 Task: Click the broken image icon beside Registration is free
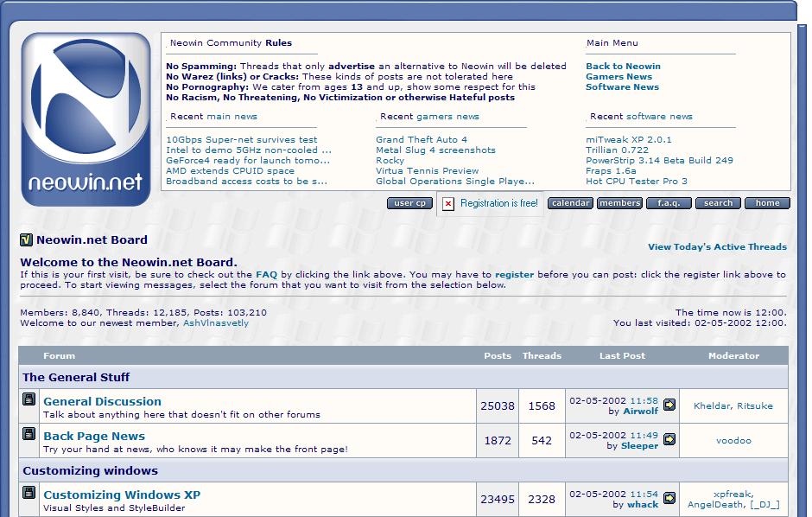click(x=448, y=203)
